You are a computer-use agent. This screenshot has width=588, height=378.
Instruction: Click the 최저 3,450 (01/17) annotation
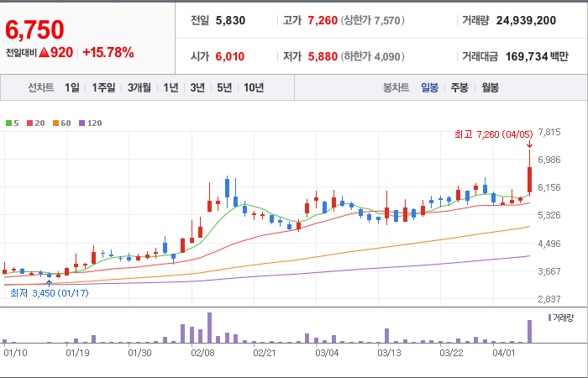pos(50,293)
